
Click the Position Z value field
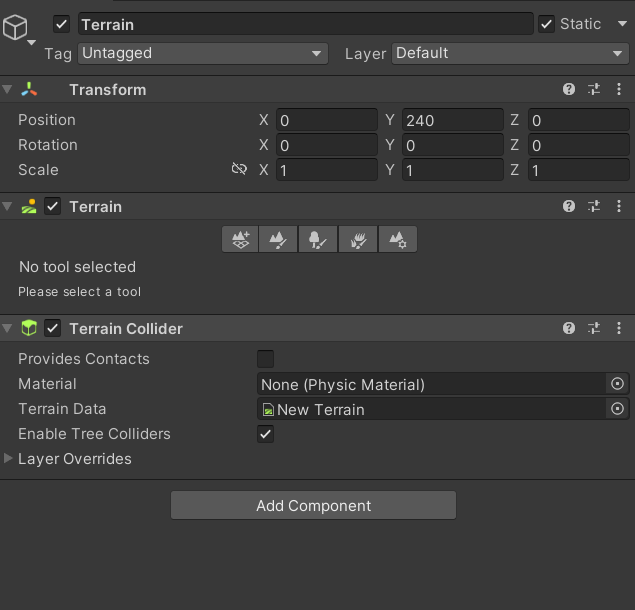[579, 120]
